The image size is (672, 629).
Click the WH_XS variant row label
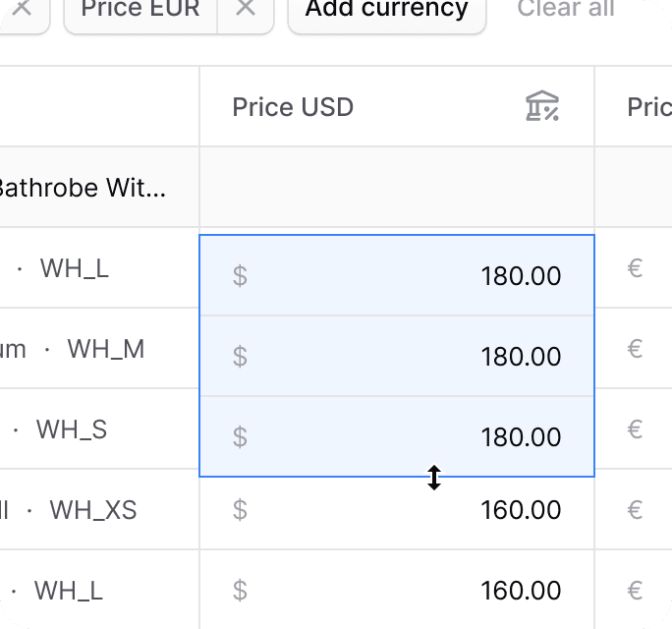click(x=93, y=510)
